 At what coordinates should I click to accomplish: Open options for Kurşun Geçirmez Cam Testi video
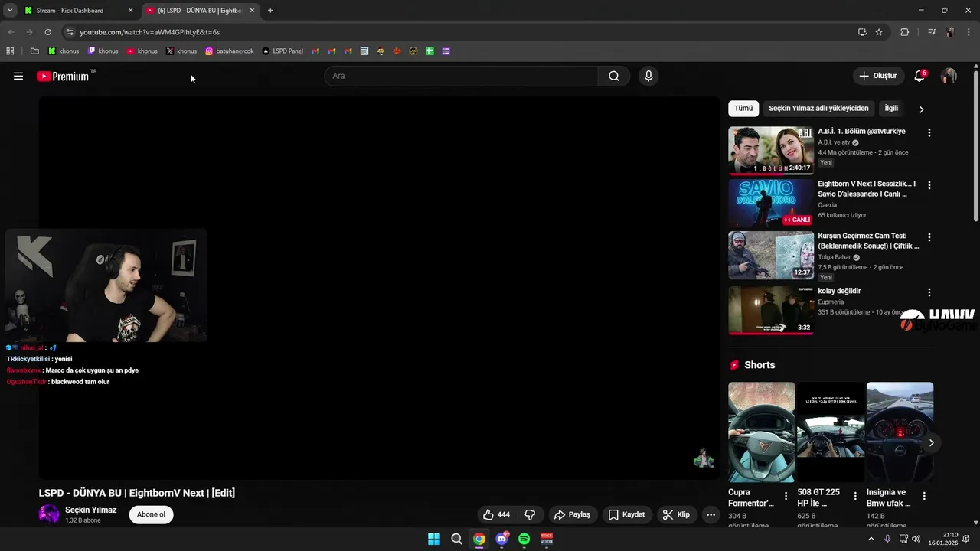tap(929, 237)
